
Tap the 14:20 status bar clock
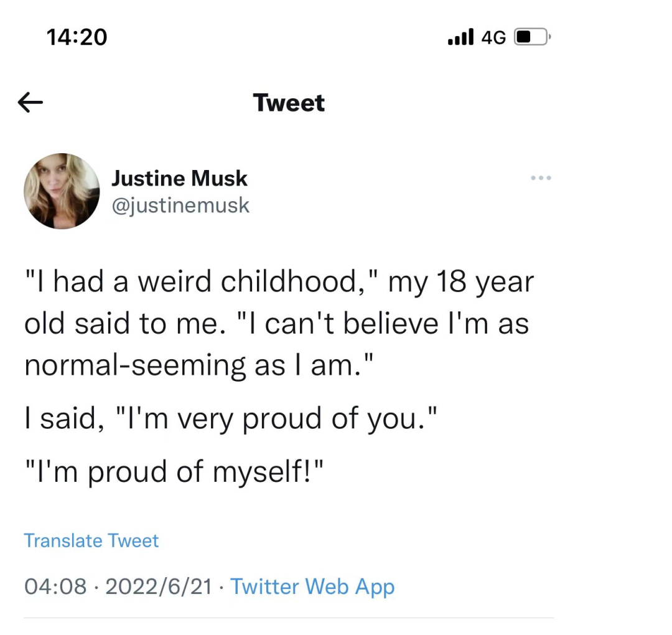(x=77, y=37)
